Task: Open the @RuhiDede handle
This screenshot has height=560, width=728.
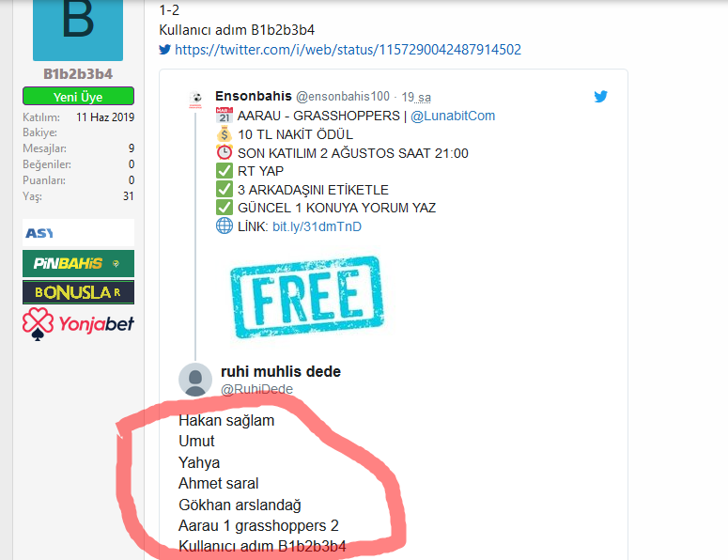Action: tap(256, 389)
